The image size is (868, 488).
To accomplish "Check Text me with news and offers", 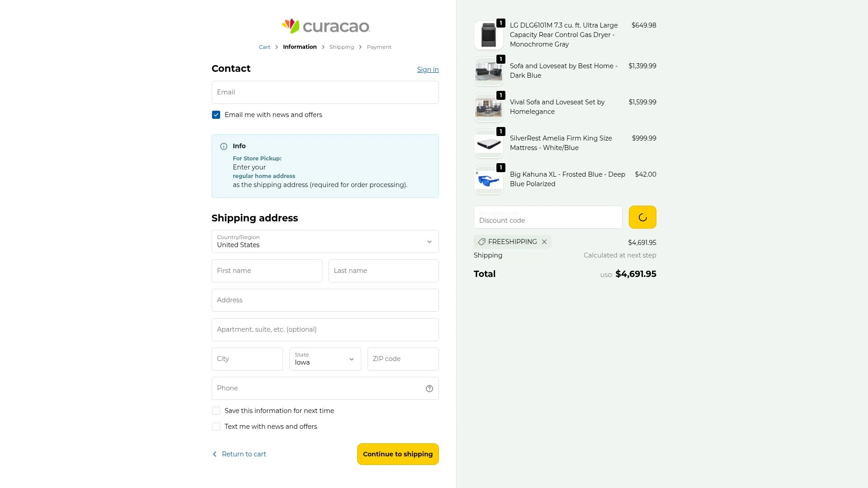I will [x=216, y=426].
